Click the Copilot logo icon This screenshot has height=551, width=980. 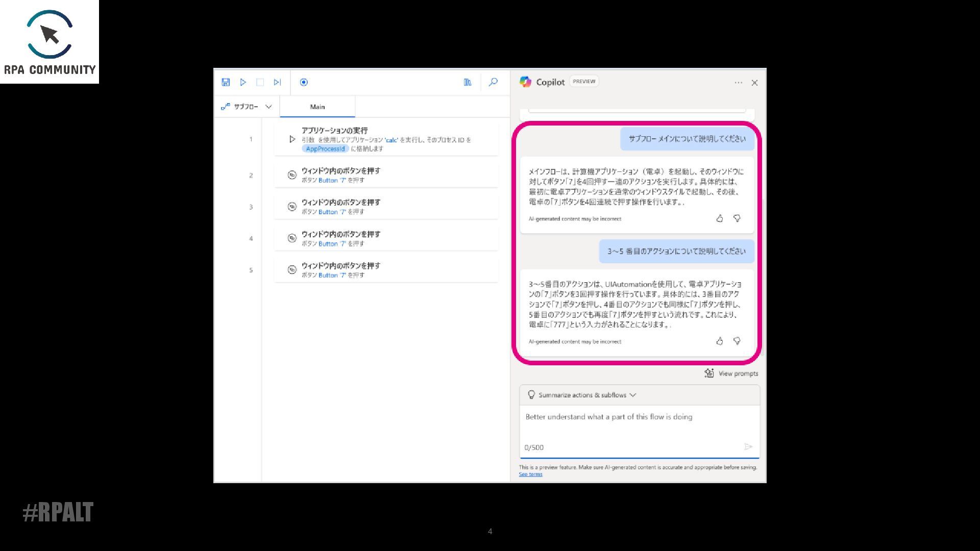point(525,82)
